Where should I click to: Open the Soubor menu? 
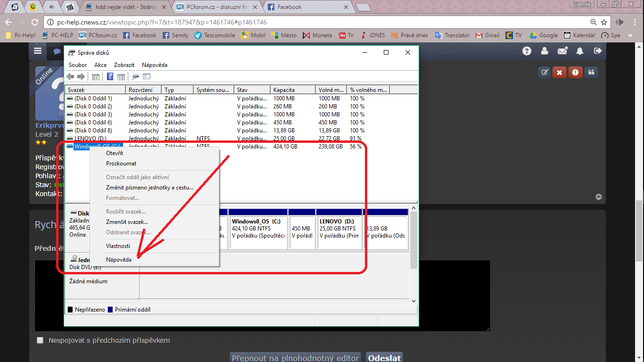pyautogui.click(x=78, y=65)
